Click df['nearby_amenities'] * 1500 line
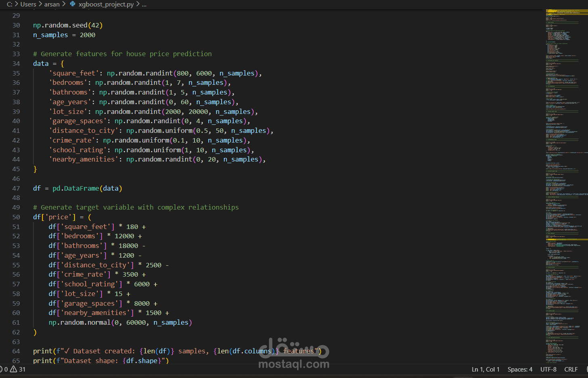 click(109, 313)
